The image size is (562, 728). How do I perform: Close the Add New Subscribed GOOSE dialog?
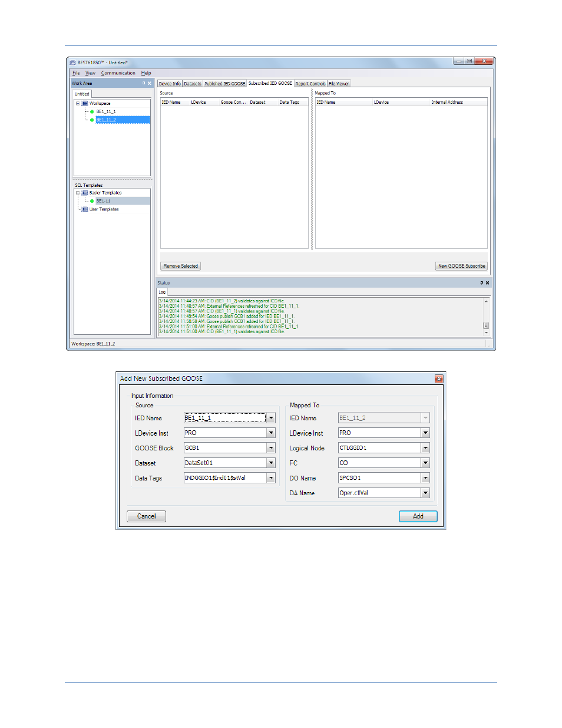click(x=439, y=378)
